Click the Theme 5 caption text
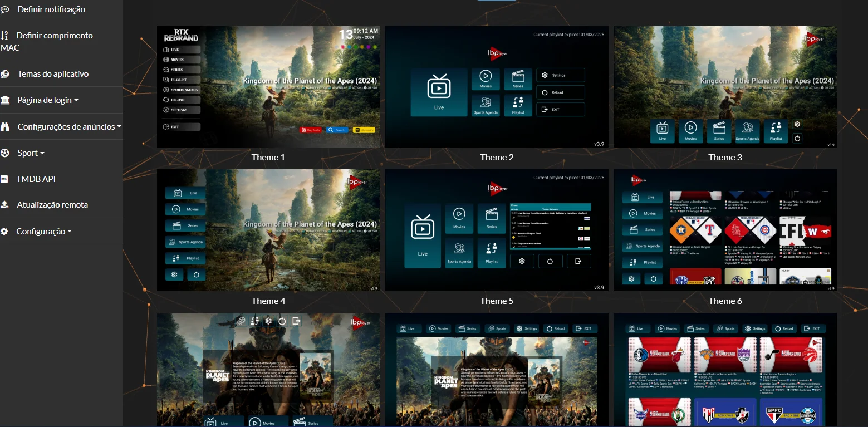Viewport: 868px width, 427px height. [x=497, y=301]
